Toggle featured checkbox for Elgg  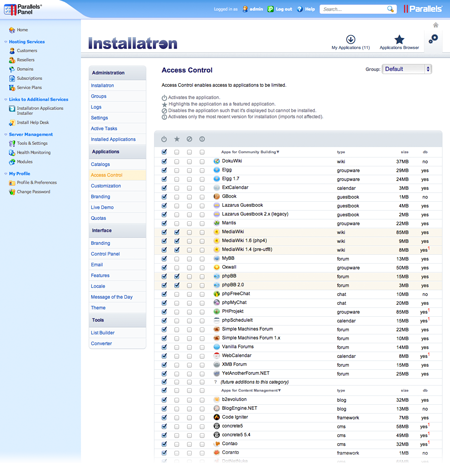pos(177,170)
